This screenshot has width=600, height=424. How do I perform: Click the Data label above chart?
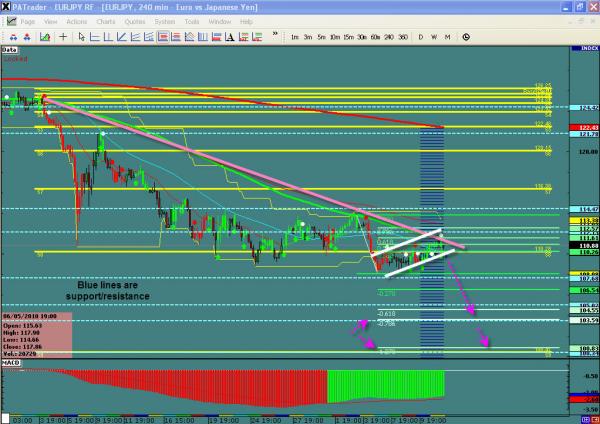pos(10,48)
